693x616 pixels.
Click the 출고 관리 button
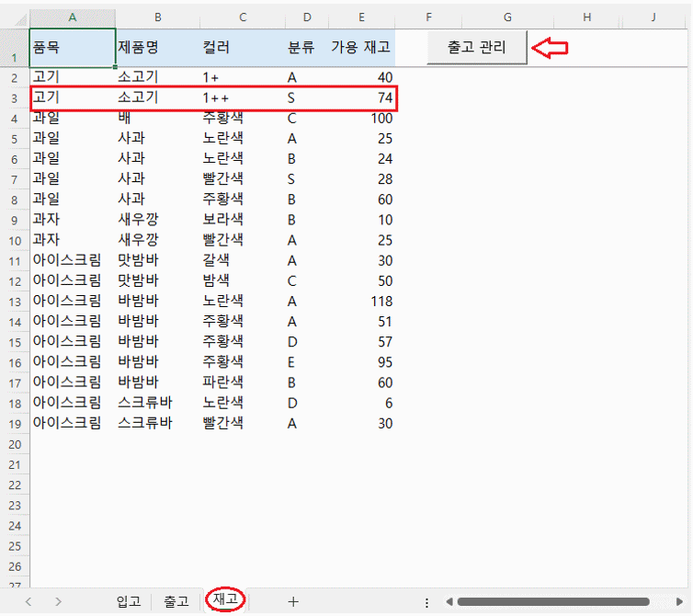(477, 48)
